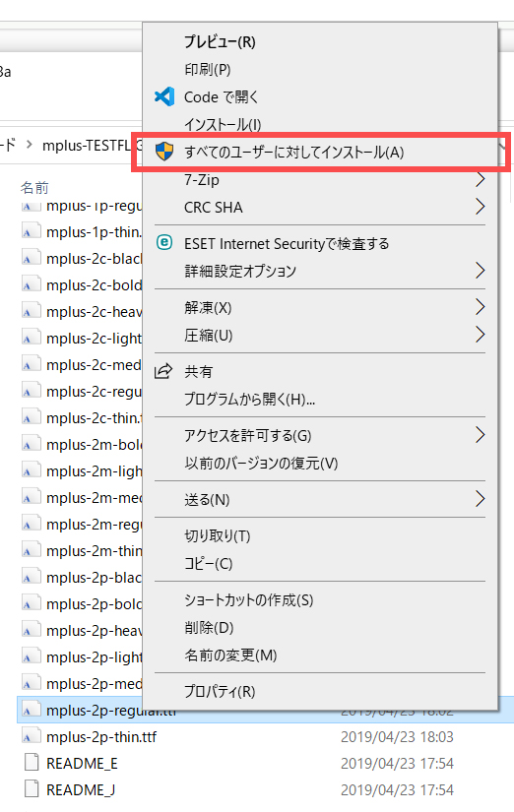This screenshot has height=812, width=514.
Task: Click the font icon of mplus-2p-bold
Action: coord(32,603)
